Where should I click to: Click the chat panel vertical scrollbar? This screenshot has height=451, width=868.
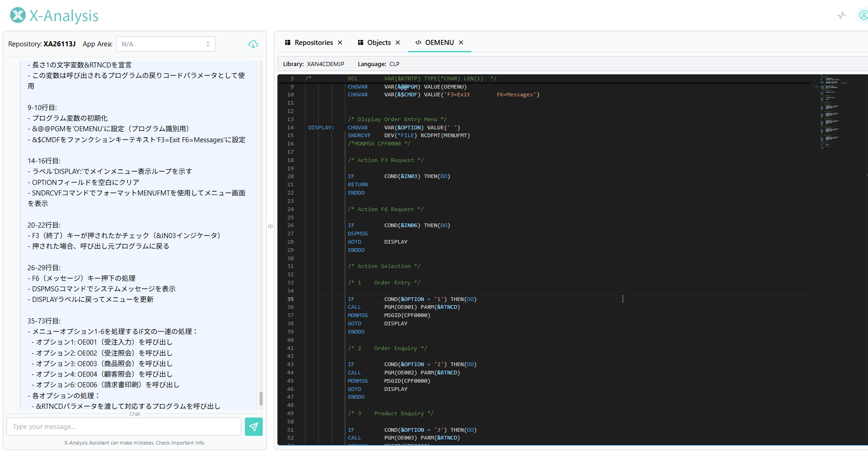261,398
